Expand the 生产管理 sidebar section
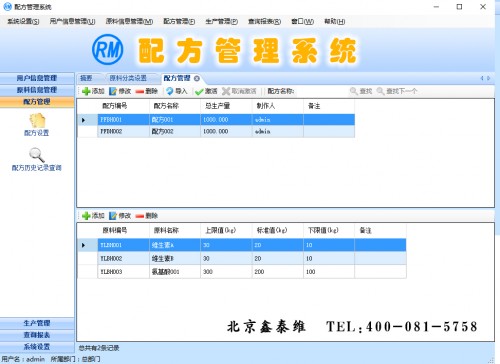The image size is (500, 364). tap(37, 323)
